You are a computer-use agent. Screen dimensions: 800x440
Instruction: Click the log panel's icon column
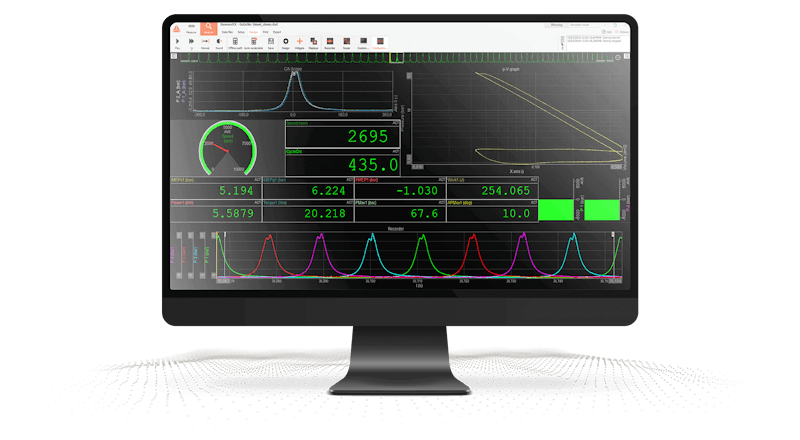(563, 42)
